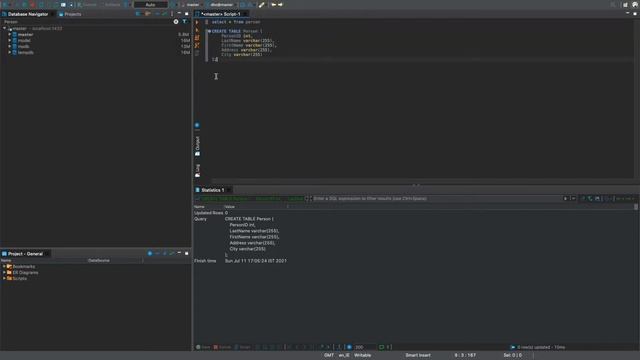Focus the SQL filter expression input field
This screenshot has width=640, height=360.
click(436, 198)
